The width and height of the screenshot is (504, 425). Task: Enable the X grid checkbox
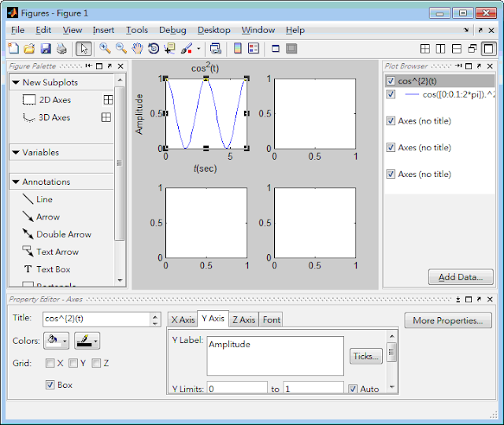50,363
